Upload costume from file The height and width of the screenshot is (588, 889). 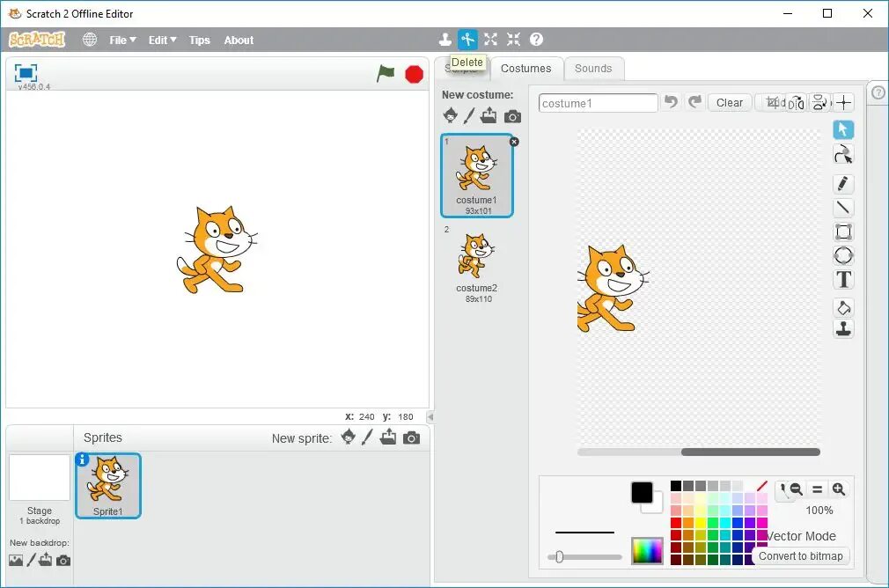coord(489,115)
